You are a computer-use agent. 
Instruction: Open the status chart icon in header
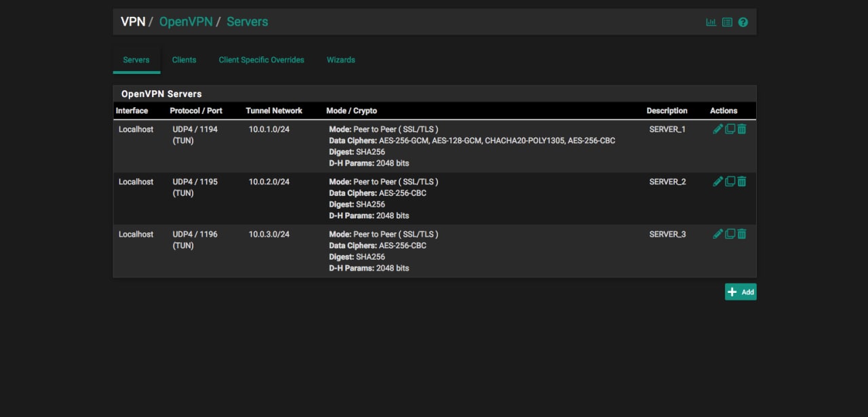711,22
